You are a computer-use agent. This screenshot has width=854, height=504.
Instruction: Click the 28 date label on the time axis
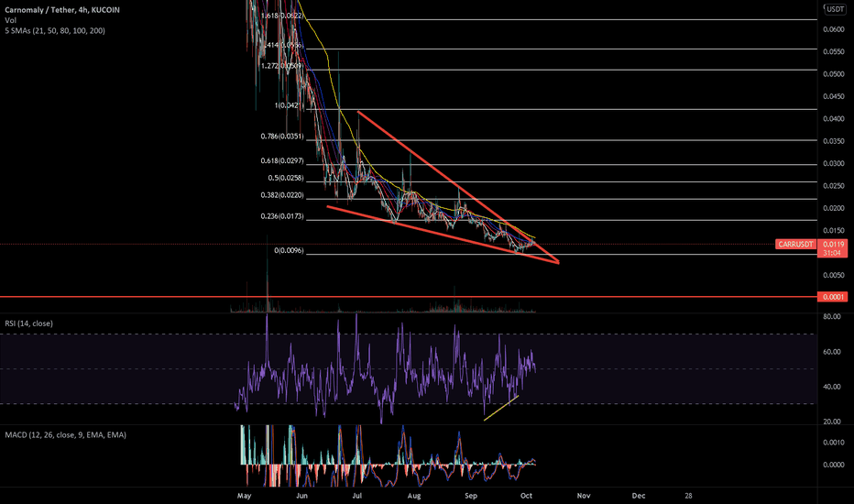point(688,495)
